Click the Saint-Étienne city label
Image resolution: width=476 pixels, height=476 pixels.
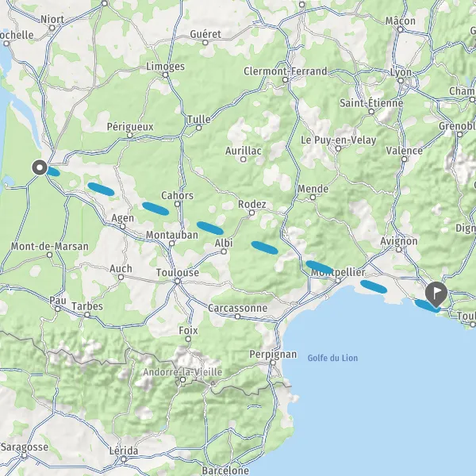coord(371,103)
